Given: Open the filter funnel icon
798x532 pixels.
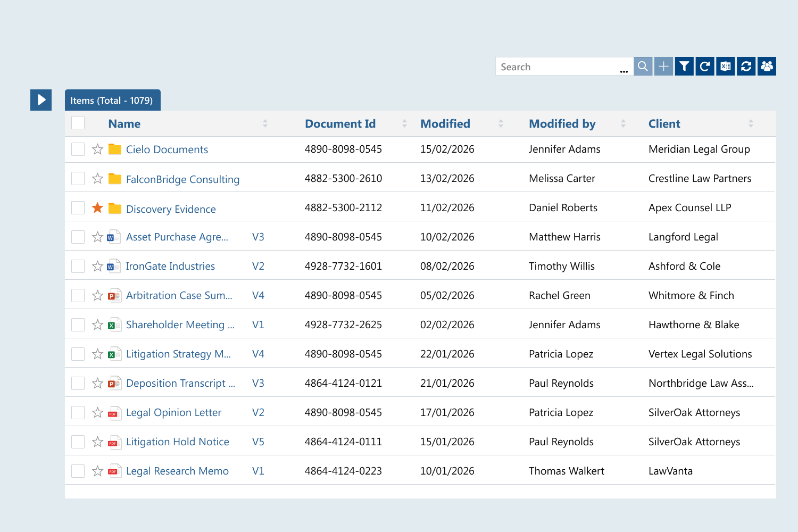Looking at the screenshot, I should [684, 66].
